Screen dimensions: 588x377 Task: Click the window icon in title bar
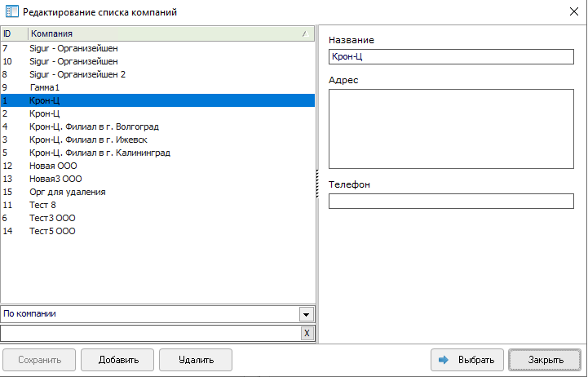click(11, 12)
